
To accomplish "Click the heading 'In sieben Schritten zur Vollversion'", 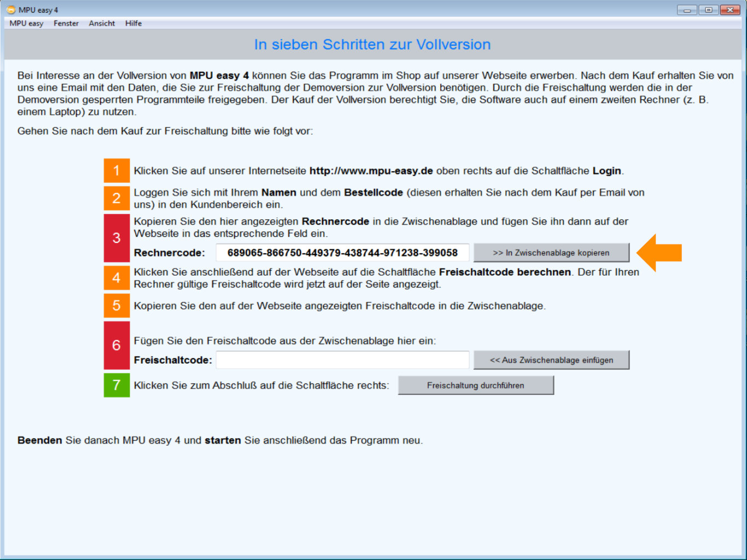I will click(372, 44).
